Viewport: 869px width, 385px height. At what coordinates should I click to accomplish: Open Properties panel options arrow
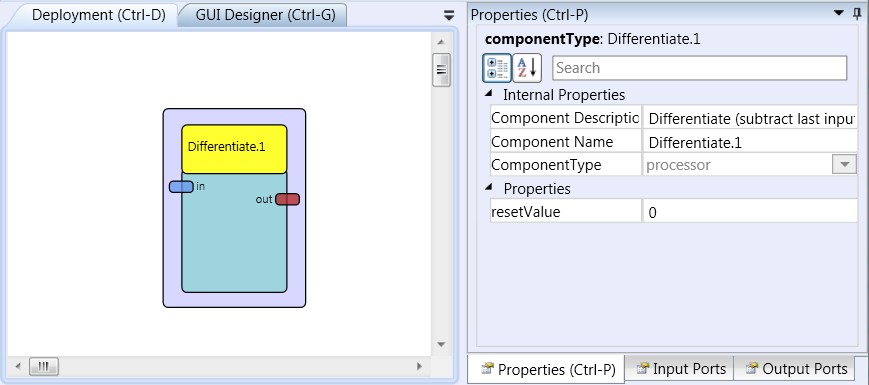pos(839,14)
